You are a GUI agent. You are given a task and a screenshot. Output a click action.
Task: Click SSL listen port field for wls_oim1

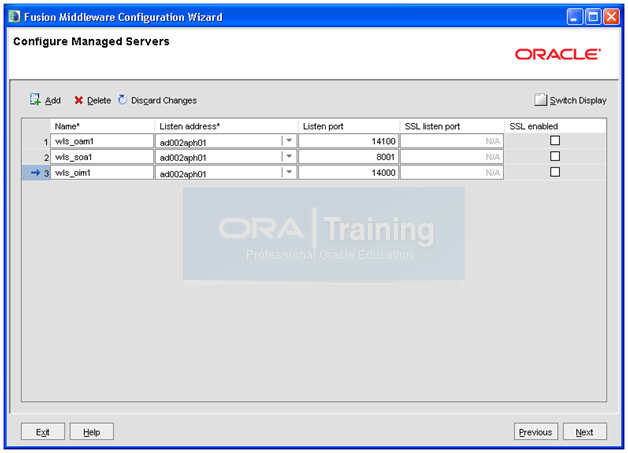click(452, 173)
